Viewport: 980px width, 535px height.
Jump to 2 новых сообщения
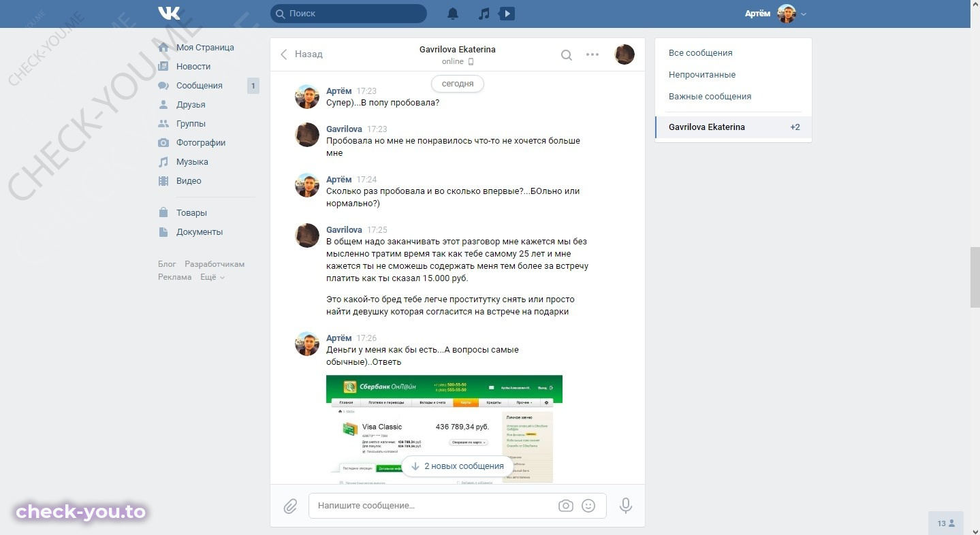[x=457, y=466]
